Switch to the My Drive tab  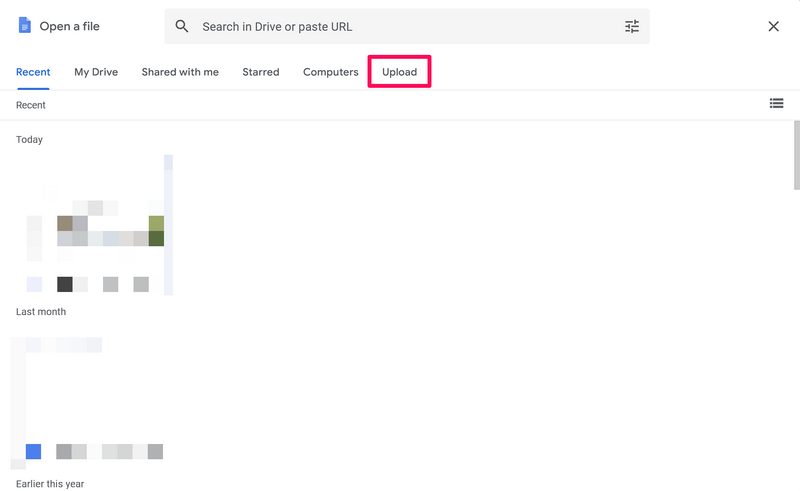click(x=96, y=72)
